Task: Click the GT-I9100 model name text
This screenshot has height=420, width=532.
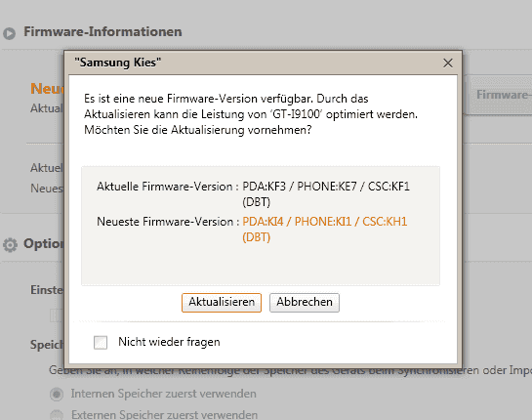Action: (x=297, y=114)
